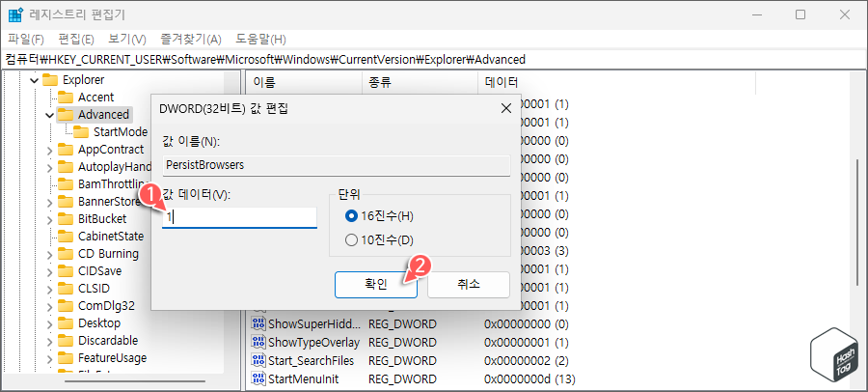This screenshot has height=392, width=868.
Task: Click the value data (값 데이터) input field
Action: (x=240, y=217)
